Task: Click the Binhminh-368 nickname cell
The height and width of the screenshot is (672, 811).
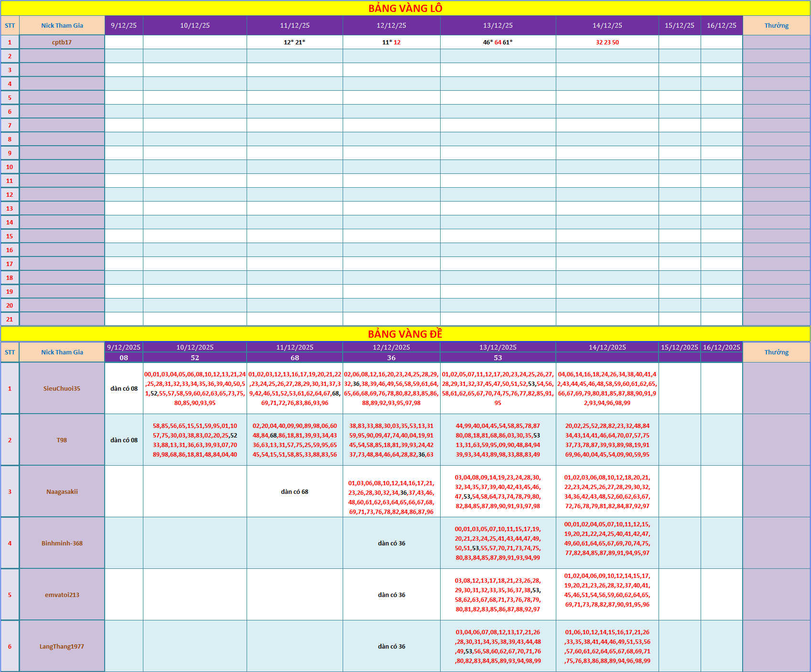Action: (62, 543)
